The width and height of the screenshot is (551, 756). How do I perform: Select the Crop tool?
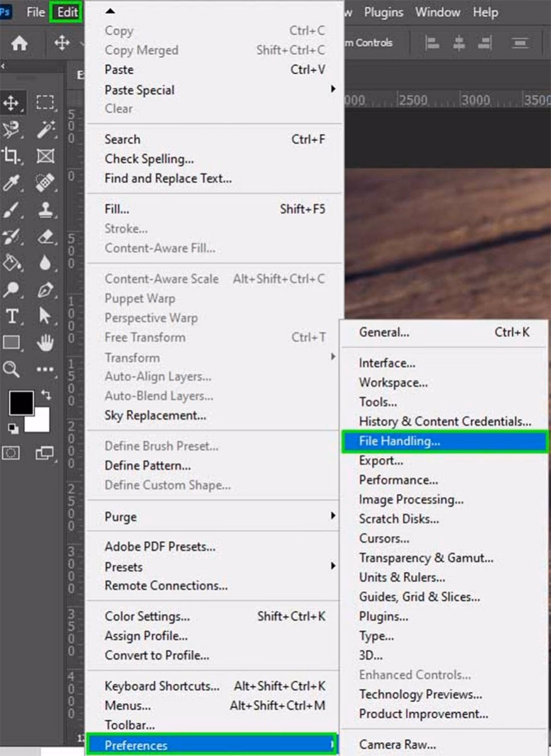(x=11, y=156)
